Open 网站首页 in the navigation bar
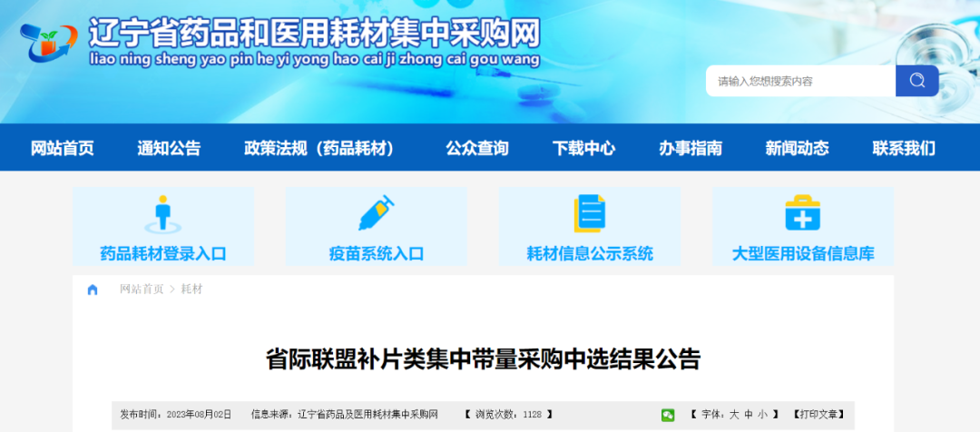 [63, 148]
